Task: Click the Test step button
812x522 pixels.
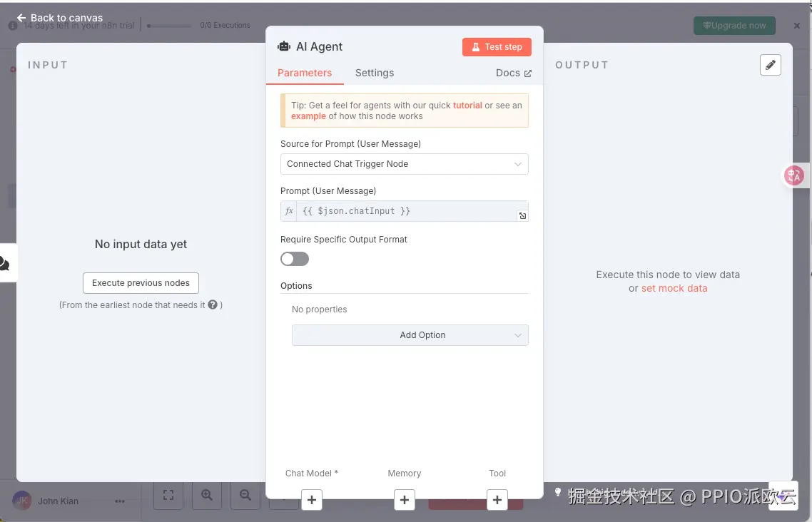Action: pos(497,47)
